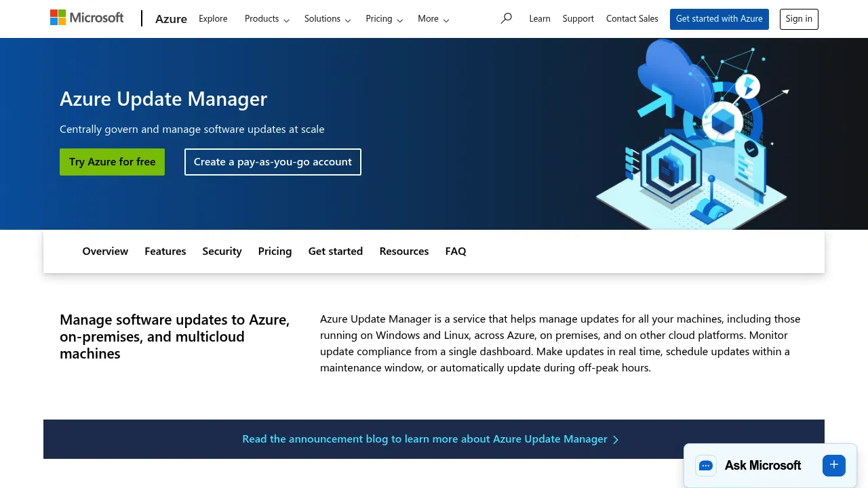Click the Sign in button

799,19
